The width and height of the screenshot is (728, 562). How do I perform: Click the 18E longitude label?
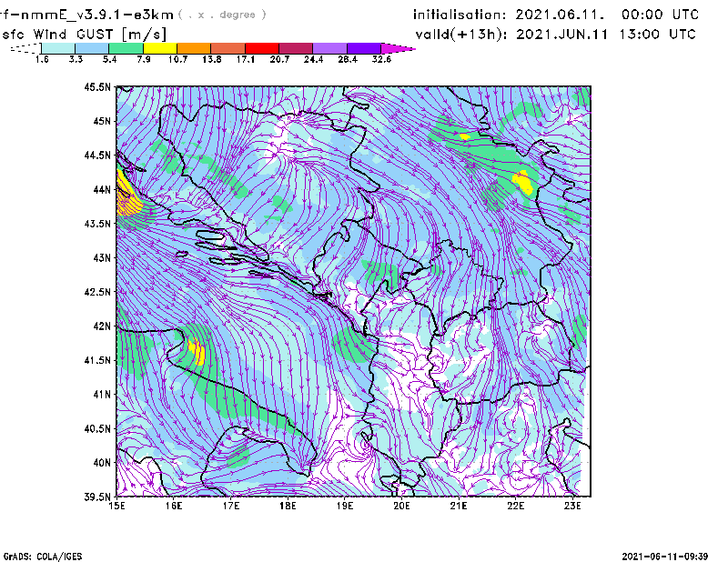pyautogui.click(x=288, y=506)
